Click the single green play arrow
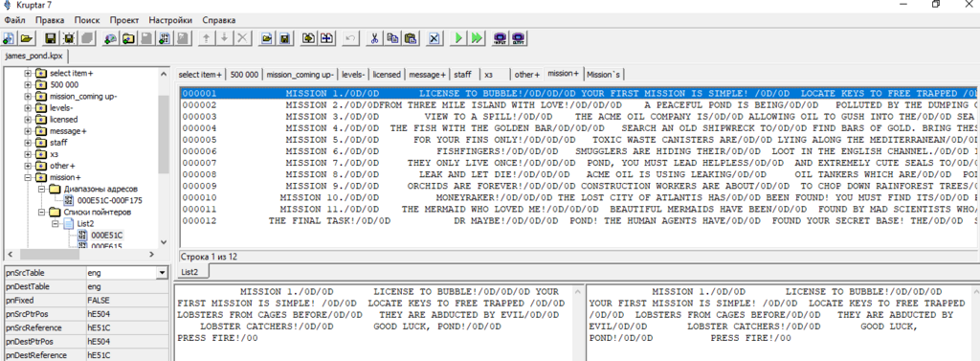 (x=458, y=38)
